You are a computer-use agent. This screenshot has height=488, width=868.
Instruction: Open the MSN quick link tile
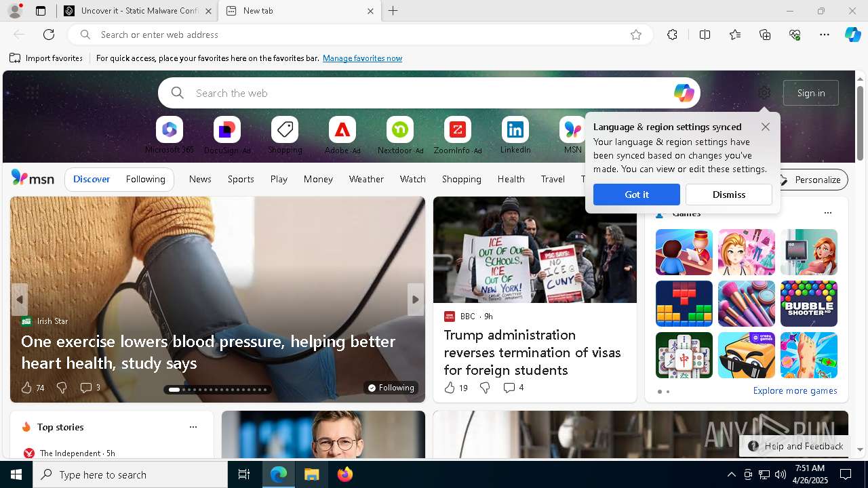573,135
